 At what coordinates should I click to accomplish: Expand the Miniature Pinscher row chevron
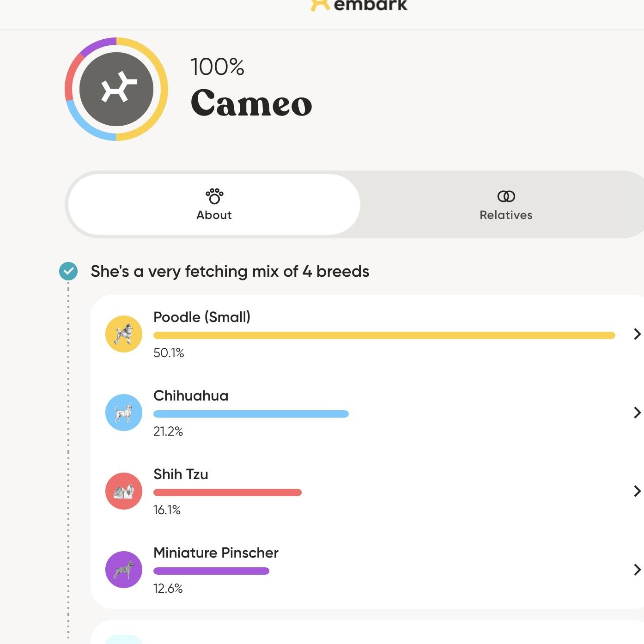point(637,570)
